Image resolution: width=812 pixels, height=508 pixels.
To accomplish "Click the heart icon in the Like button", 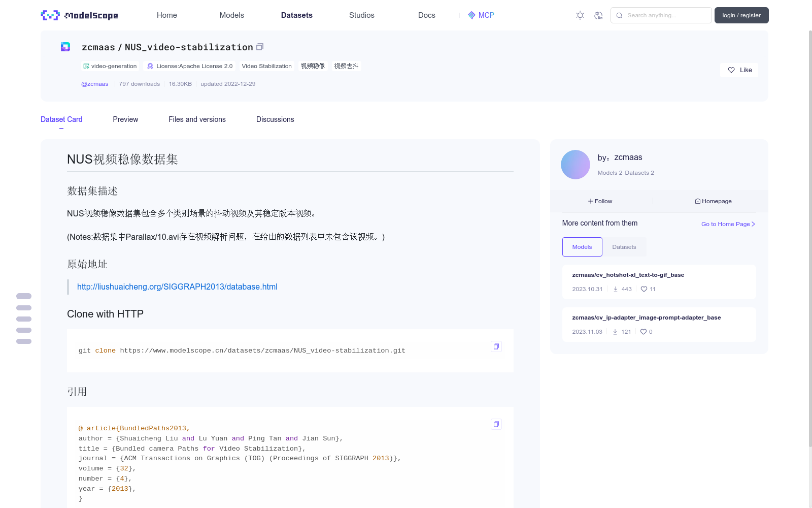I will tap(731, 70).
